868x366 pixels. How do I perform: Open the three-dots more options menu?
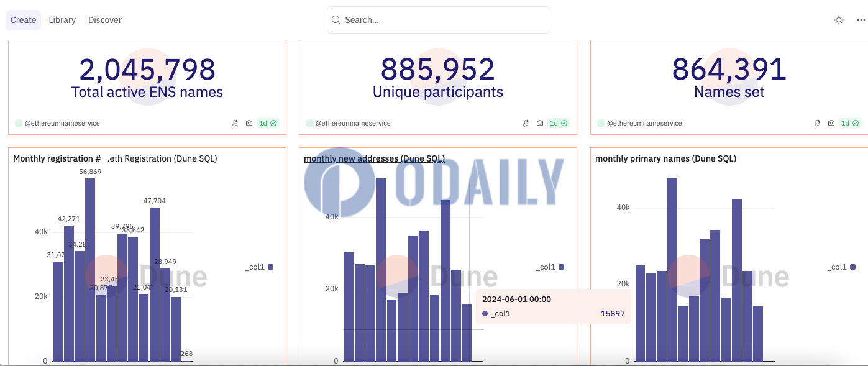tap(861, 20)
